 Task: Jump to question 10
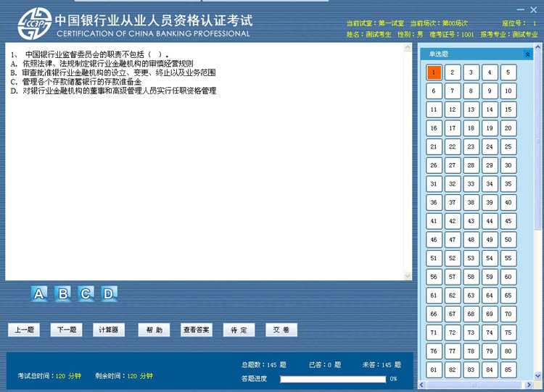pyautogui.click(x=508, y=91)
